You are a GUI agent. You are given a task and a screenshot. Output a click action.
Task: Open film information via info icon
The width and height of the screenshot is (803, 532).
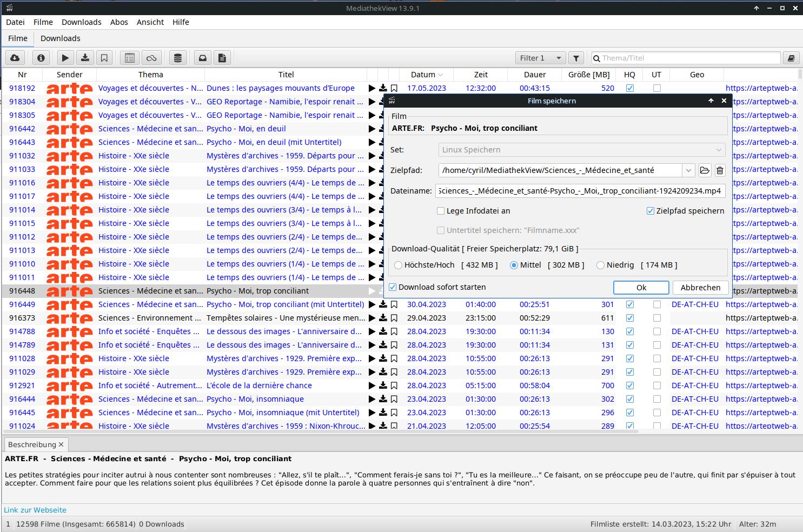point(41,58)
